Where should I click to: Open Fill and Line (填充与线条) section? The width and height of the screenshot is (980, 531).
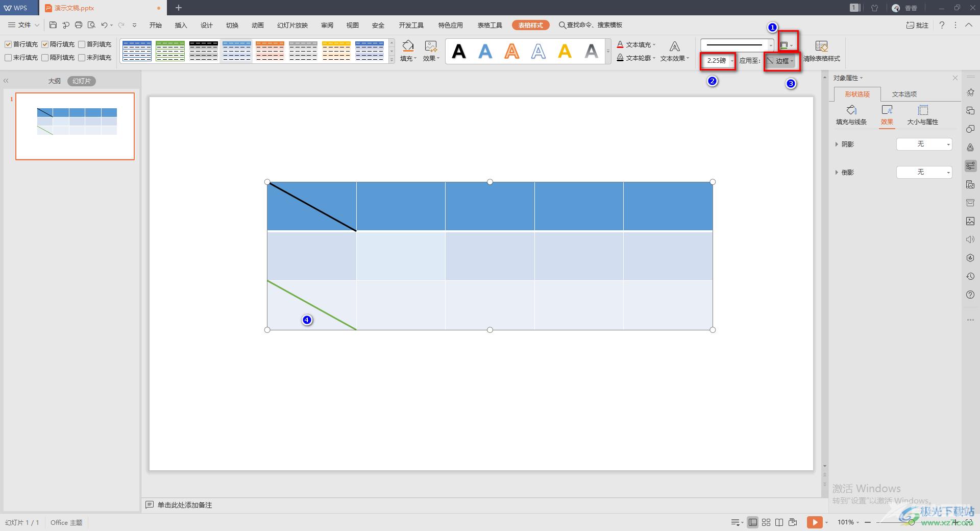click(x=851, y=115)
